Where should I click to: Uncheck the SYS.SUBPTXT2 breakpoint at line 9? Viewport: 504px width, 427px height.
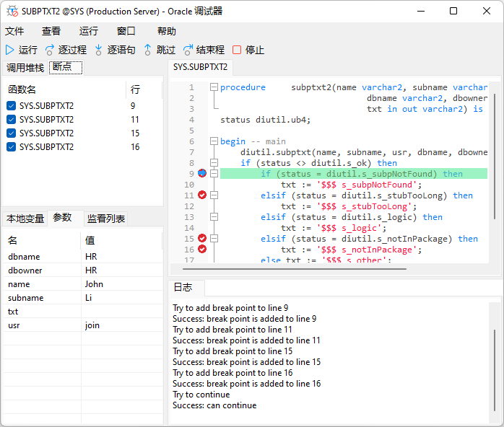(x=11, y=106)
